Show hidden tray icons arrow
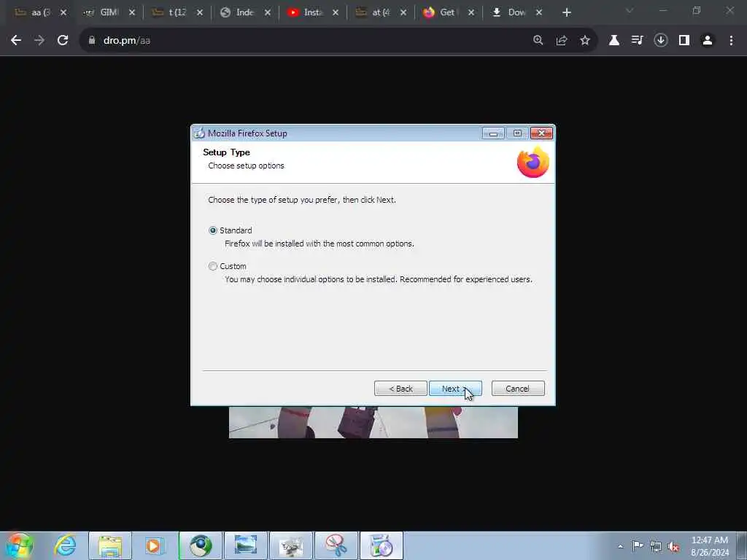Viewport: 747px width, 560px height. pyautogui.click(x=620, y=547)
